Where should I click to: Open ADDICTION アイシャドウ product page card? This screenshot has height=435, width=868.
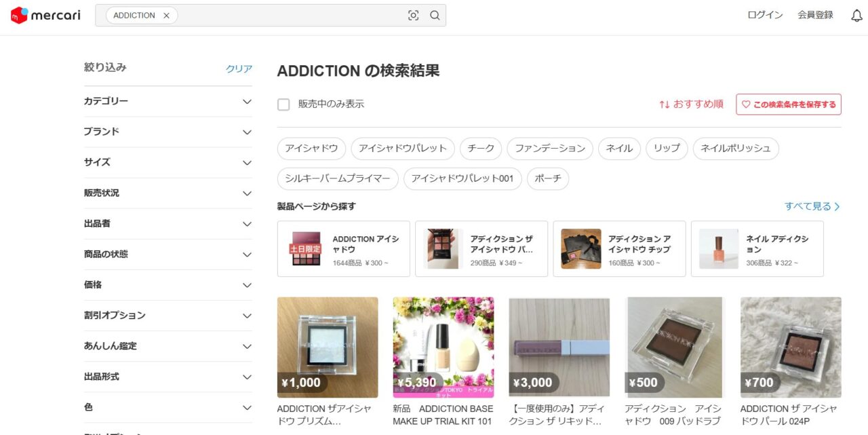[x=344, y=249]
